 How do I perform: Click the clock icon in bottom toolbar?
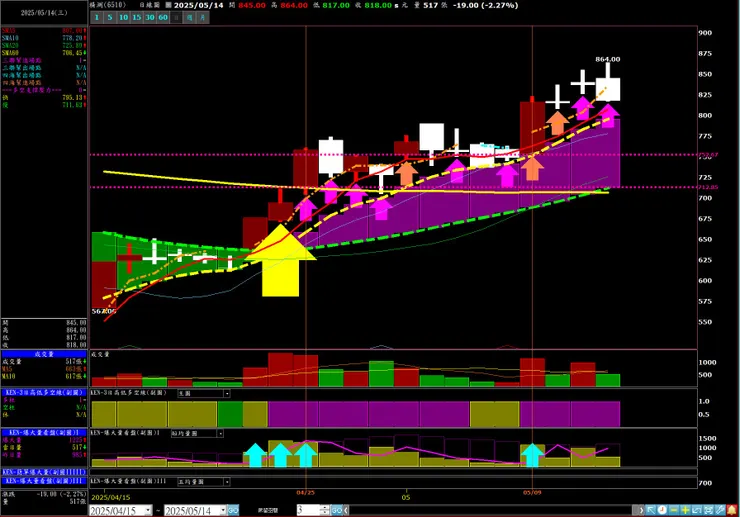coord(662,510)
